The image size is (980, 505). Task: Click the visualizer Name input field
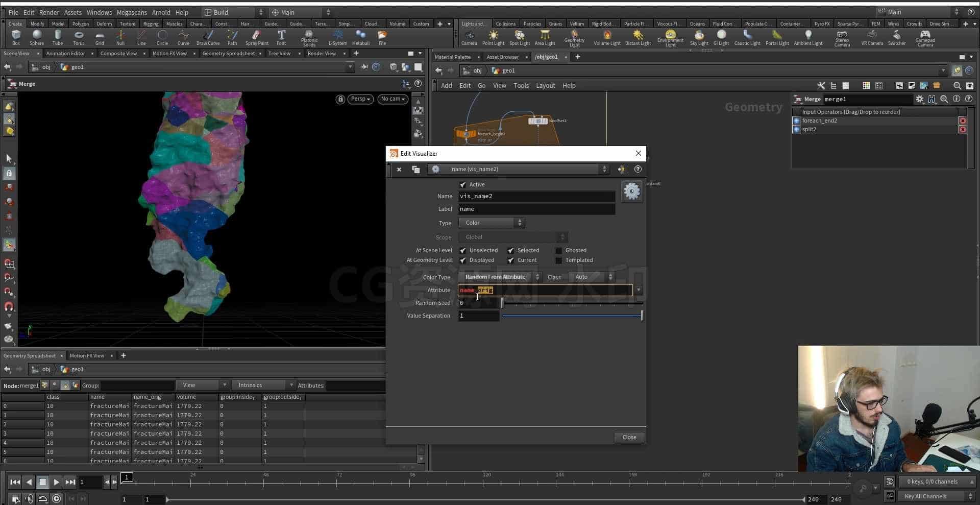point(536,197)
